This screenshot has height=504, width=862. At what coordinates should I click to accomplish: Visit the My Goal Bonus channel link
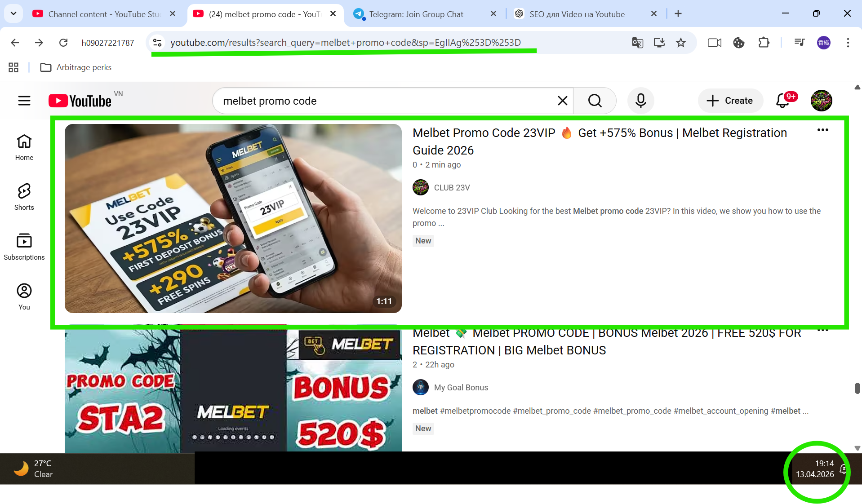pos(461,388)
